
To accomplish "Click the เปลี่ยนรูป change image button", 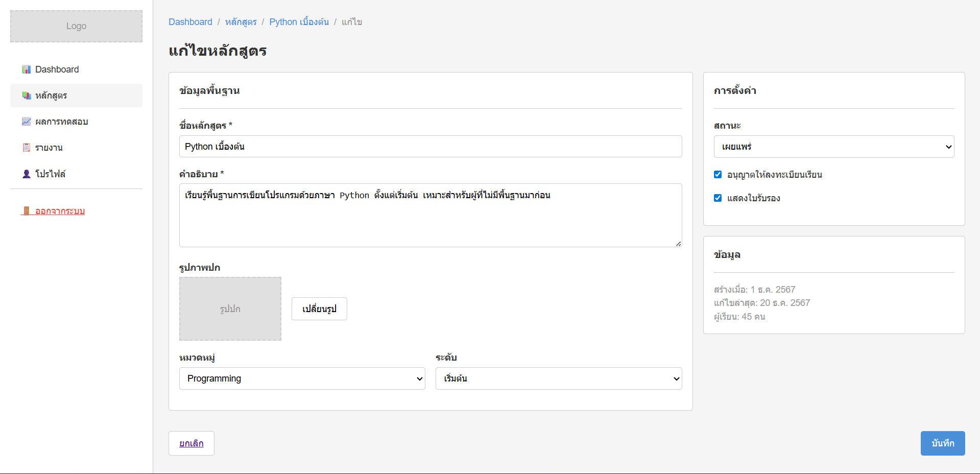I will (319, 309).
